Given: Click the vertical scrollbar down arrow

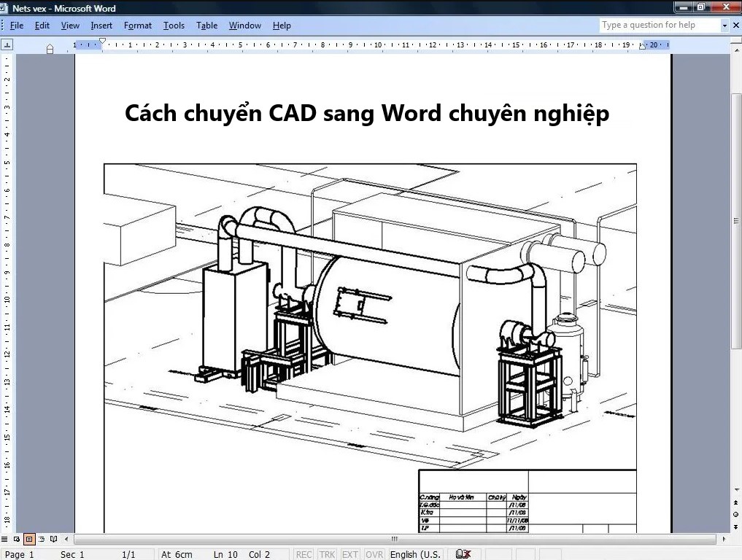Looking at the screenshot, I should click(x=736, y=489).
